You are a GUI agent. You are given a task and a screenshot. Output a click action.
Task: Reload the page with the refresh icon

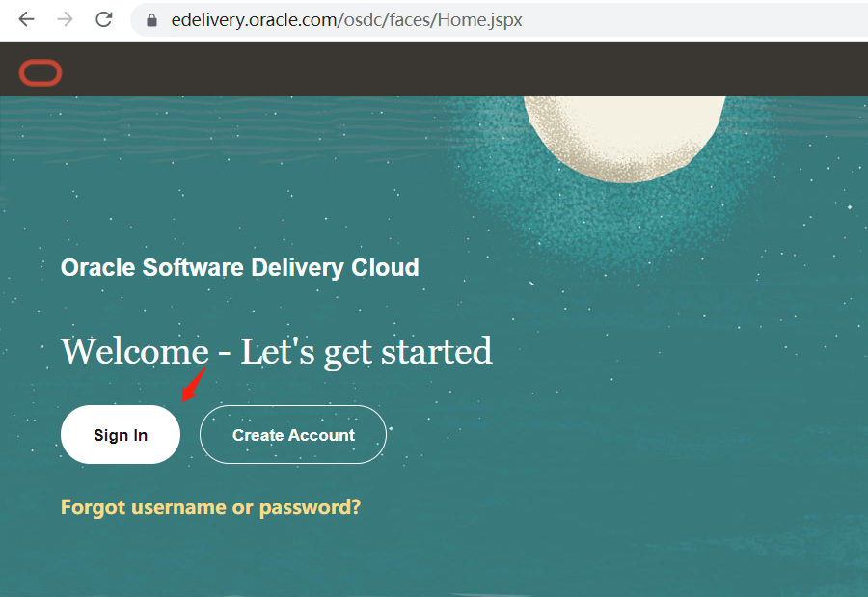pyautogui.click(x=103, y=19)
